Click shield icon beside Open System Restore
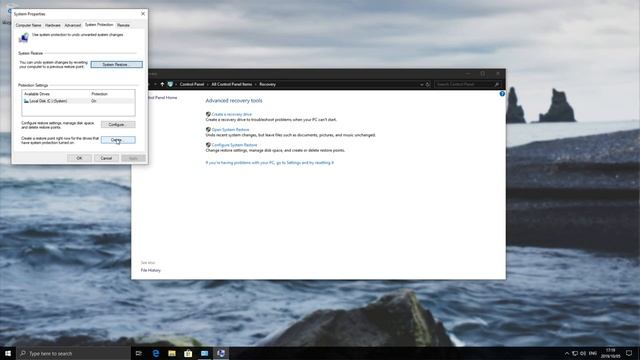 [208, 129]
